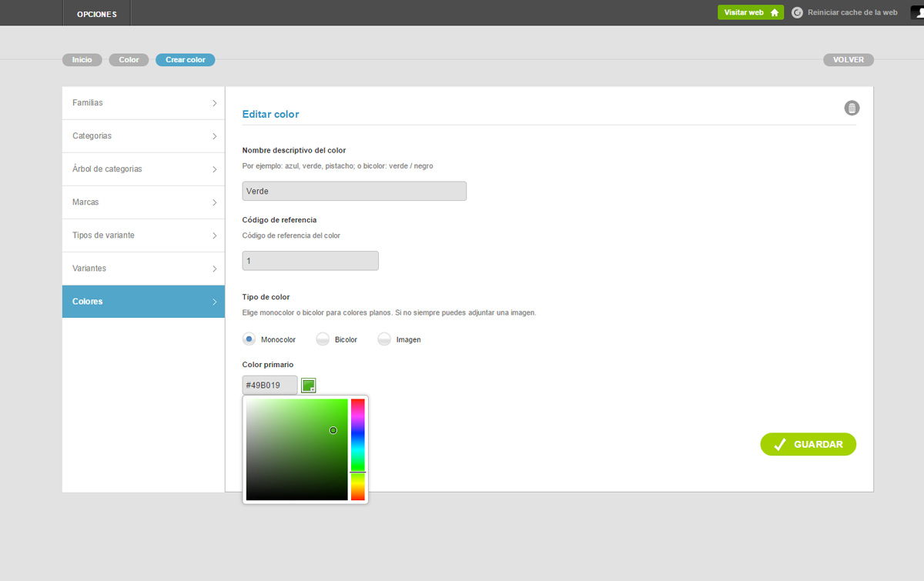Click the trash delete icon
The width and height of the screenshot is (924, 581).
pos(852,108)
